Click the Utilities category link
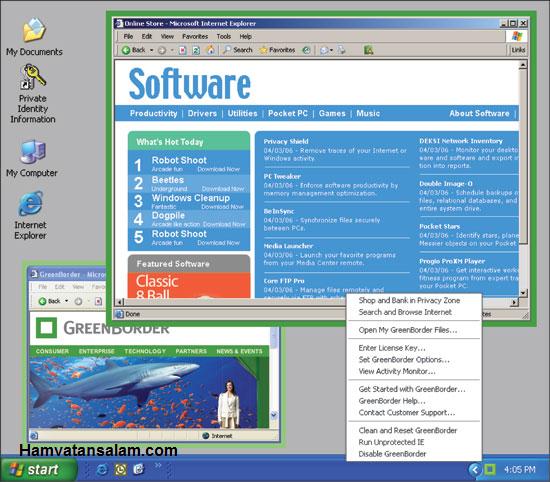Image resolution: width=550 pixels, height=482 pixels. (x=242, y=113)
